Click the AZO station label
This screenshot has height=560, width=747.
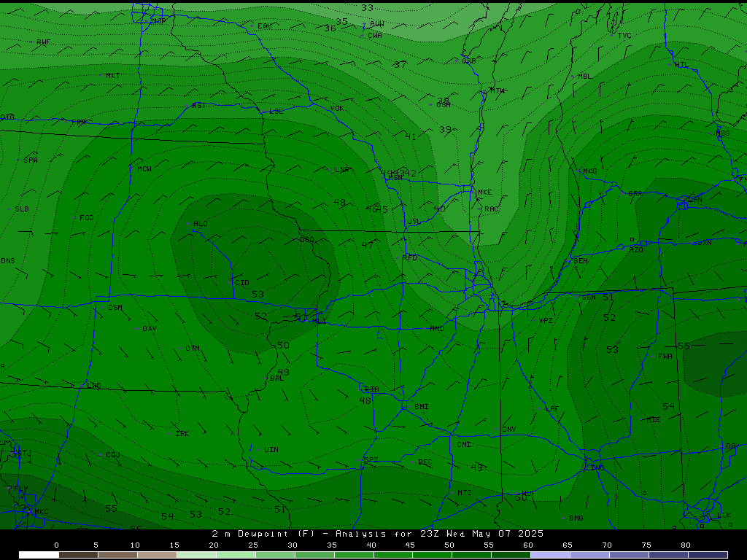(x=636, y=249)
